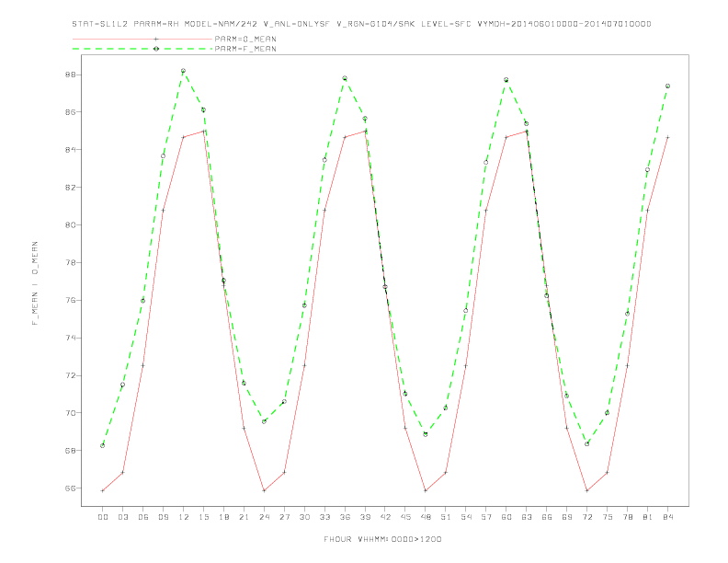Screen dimensions: 728x563
Task: Select F_MEAN minimum marker at forecast hour 48
Action: 426,434
